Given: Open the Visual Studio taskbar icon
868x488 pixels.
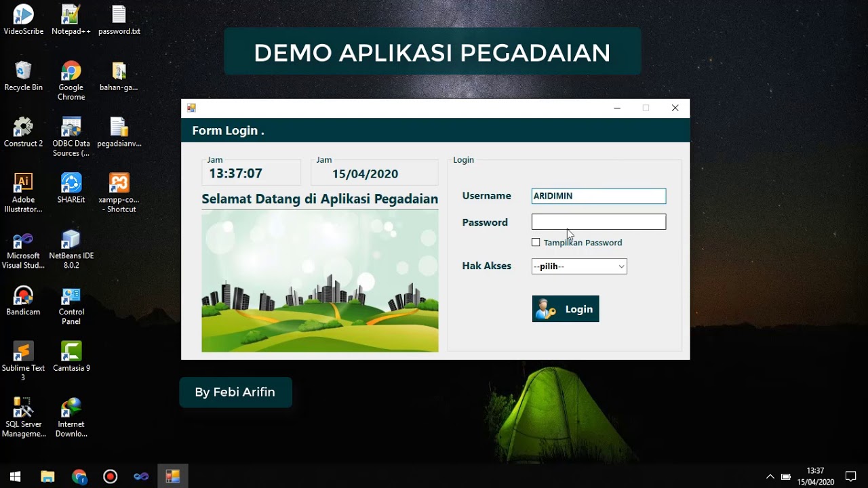Looking at the screenshot, I should 141,476.
